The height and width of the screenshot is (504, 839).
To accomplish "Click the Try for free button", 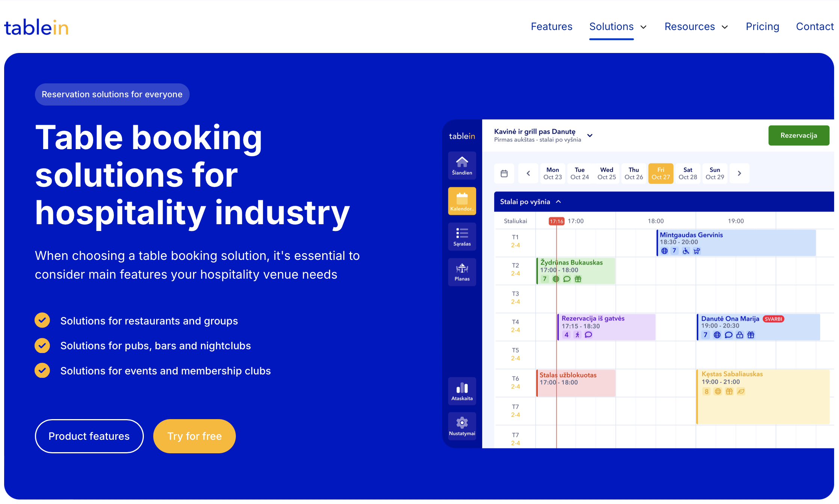I will [195, 436].
